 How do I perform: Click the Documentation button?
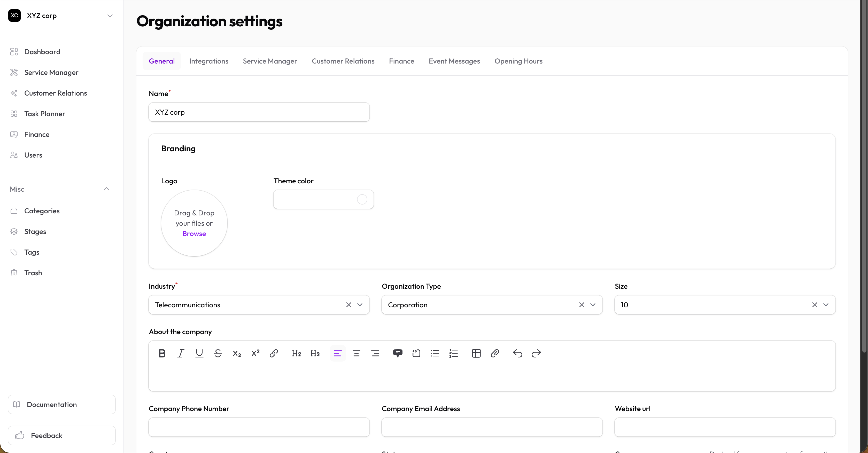click(62, 404)
